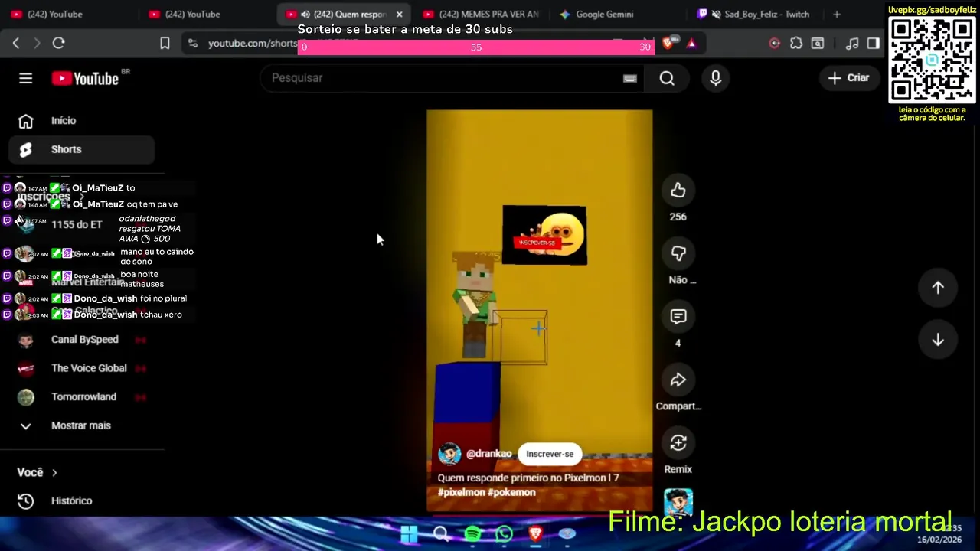Remix this short
Viewport: 980px width, 551px height.
(678, 443)
